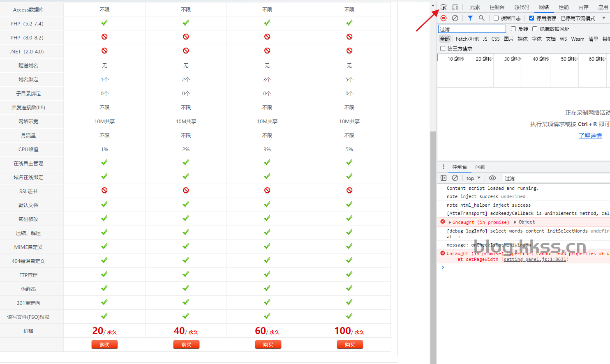Activate the inspect element picker icon
Viewport: 610px width, 364px height.
(x=444, y=7)
